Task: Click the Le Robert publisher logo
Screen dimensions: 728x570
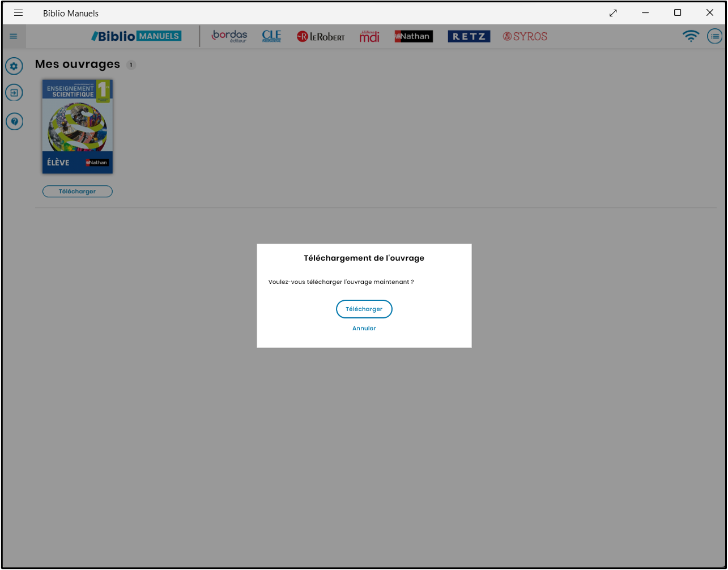Action: 320,36
